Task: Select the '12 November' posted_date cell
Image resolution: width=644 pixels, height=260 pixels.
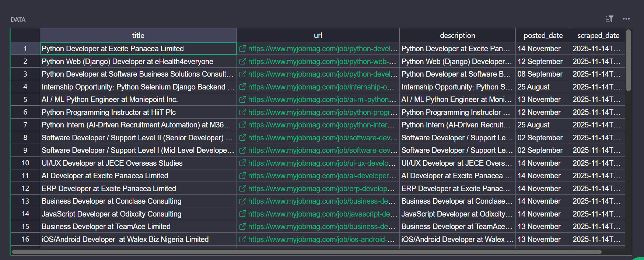Action: pyautogui.click(x=543, y=112)
